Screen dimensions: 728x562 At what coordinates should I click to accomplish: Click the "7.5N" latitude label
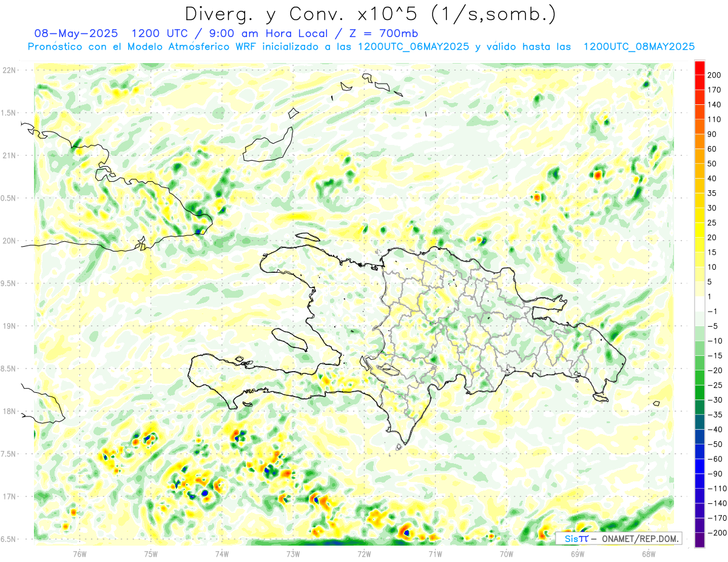click(x=9, y=454)
